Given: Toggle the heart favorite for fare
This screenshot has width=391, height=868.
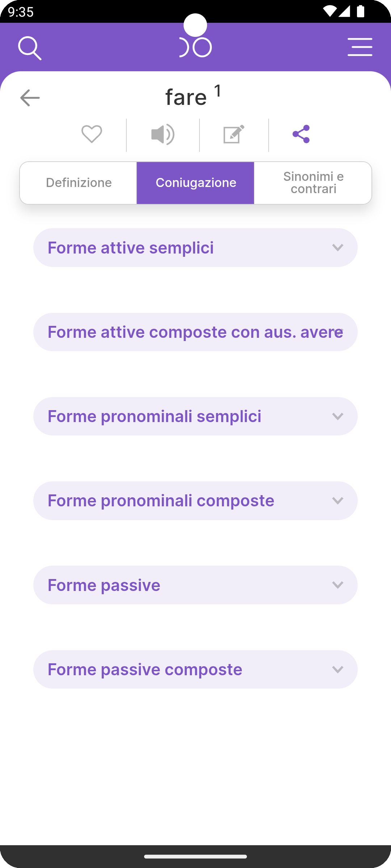Looking at the screenshot, I should point(92,134).
